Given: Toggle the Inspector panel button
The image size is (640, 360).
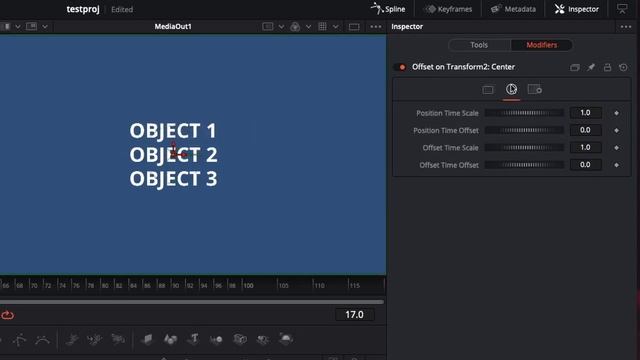Looking at the screenshot, I should point(577,9).
